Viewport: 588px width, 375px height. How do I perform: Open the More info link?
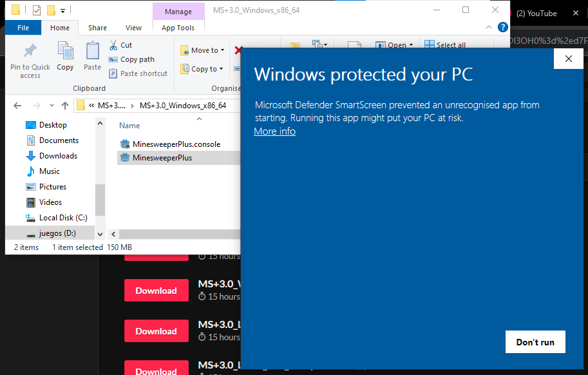tap(274, 131)
